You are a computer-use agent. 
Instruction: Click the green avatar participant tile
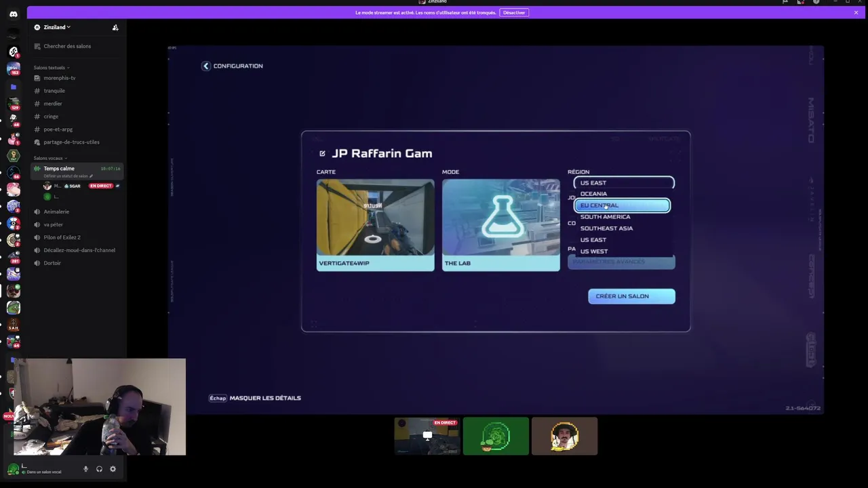tap(496, 436)
